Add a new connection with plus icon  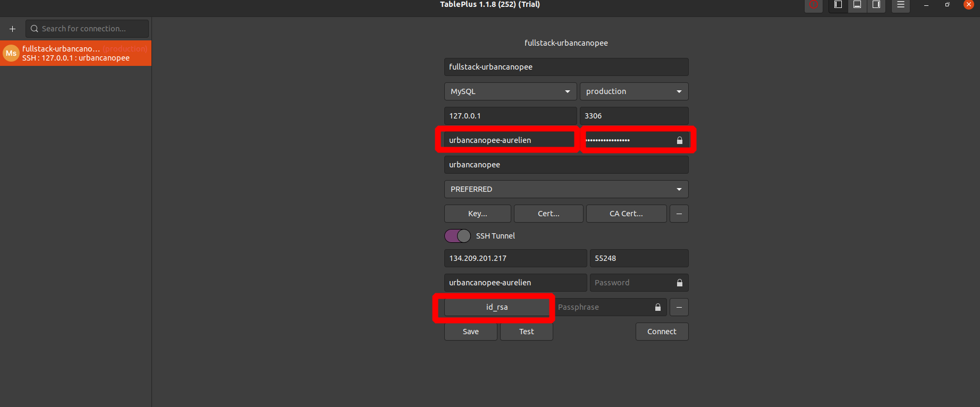tap(13, 29)
